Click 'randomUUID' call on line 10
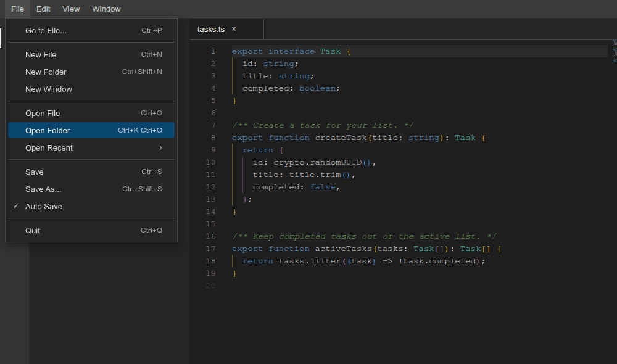Viewport: 617px width, 364px height. pyautogui.click(x=336, y=162)
